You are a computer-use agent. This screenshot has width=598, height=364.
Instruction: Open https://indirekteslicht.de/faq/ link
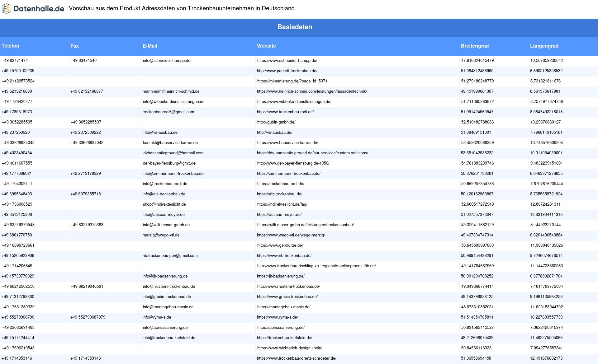point(282,204)
